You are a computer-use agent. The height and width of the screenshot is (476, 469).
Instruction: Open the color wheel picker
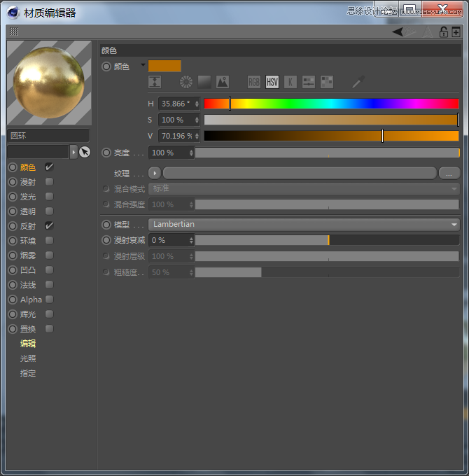pyautogui.click(x=185, y=82)
